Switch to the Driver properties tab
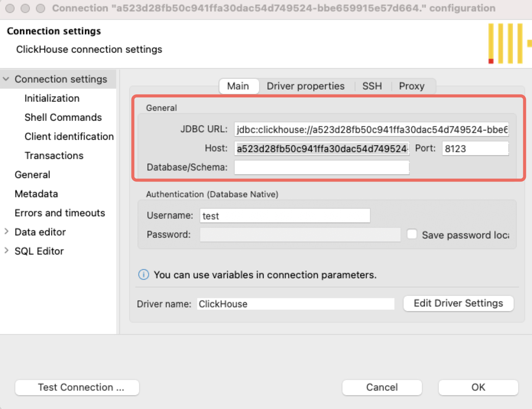This screenshot has width=532, height=409. pos(305,86)
